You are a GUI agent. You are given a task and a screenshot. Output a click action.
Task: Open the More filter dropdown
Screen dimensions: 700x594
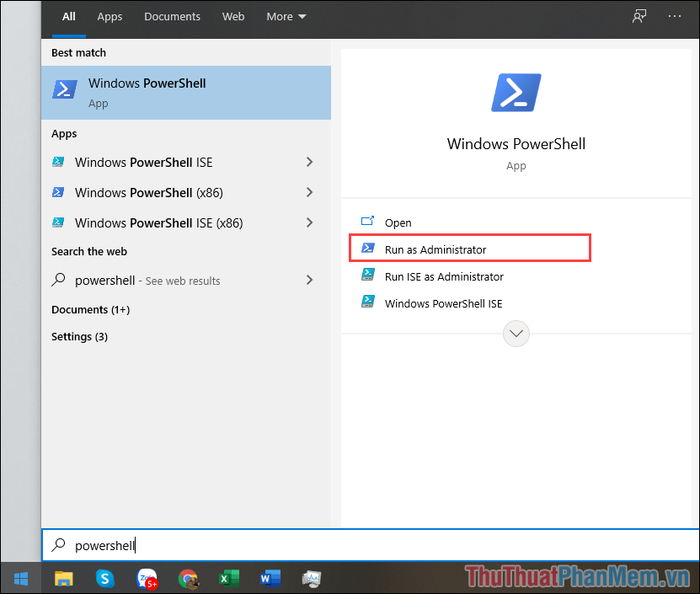tap(286, 17)
